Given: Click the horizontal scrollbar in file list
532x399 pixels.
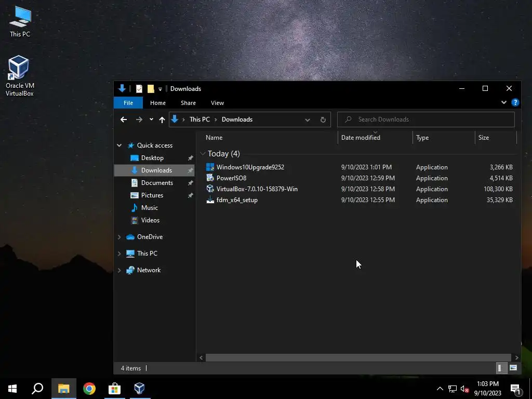Looking at the screenshot, I should [358, 357].
